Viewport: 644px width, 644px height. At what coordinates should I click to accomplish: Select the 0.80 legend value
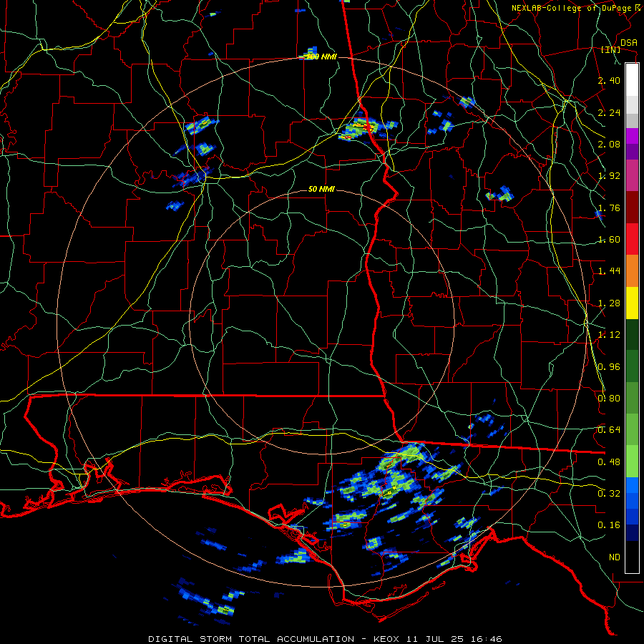[609, 399]
